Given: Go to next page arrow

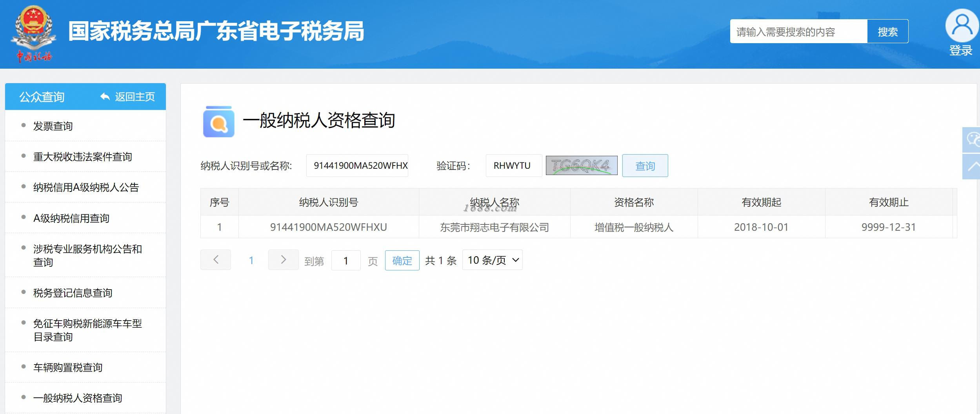Looking at the screenshot, I should click(284, 260).
